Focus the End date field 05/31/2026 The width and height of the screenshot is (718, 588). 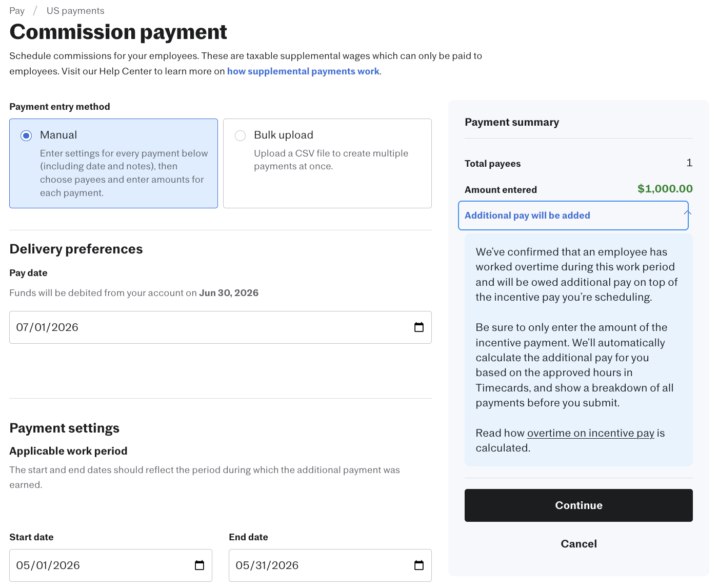tap(330, 565)
